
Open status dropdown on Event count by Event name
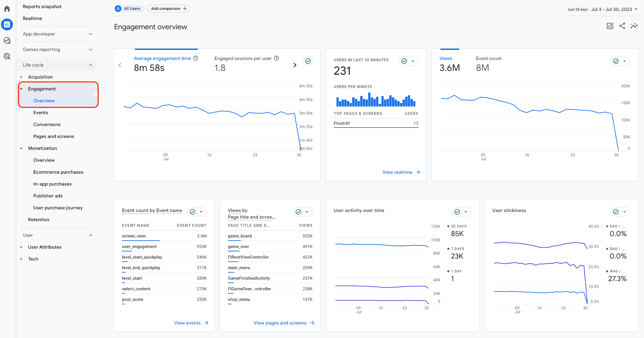pos(197,212)
